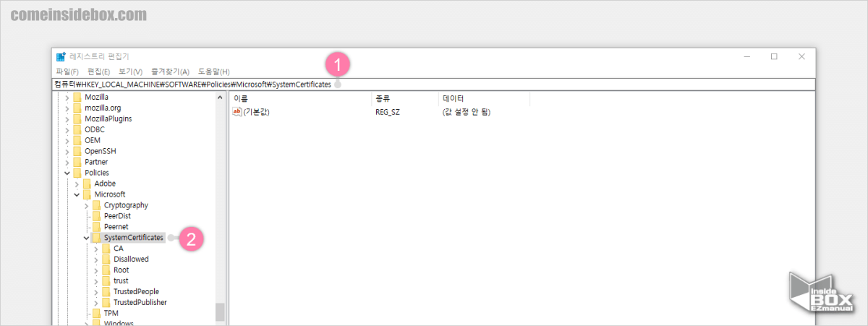Viewport: 868px width, 326px height.
Task: Select the TPM folder icon
Action: (x=96, y=314)
